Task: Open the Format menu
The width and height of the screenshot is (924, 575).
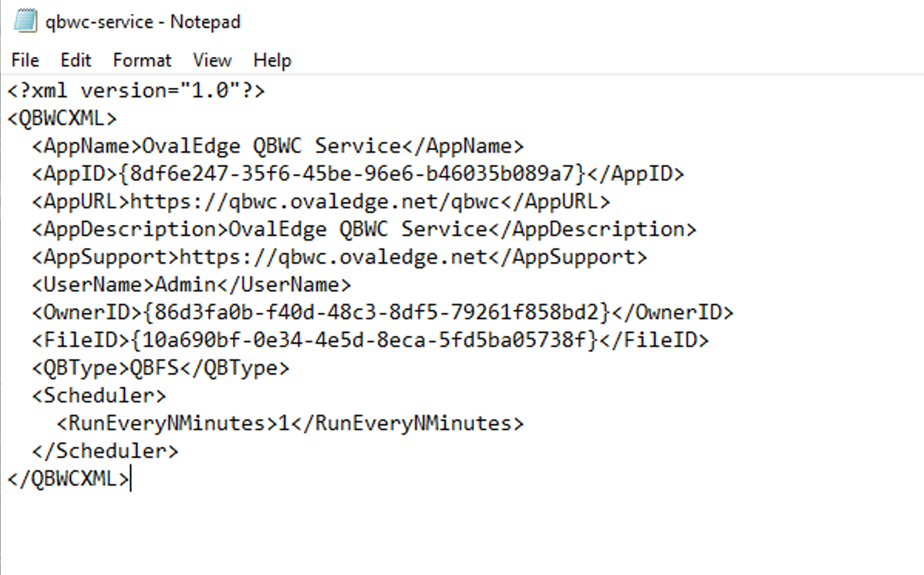Action: click(142, 60)
